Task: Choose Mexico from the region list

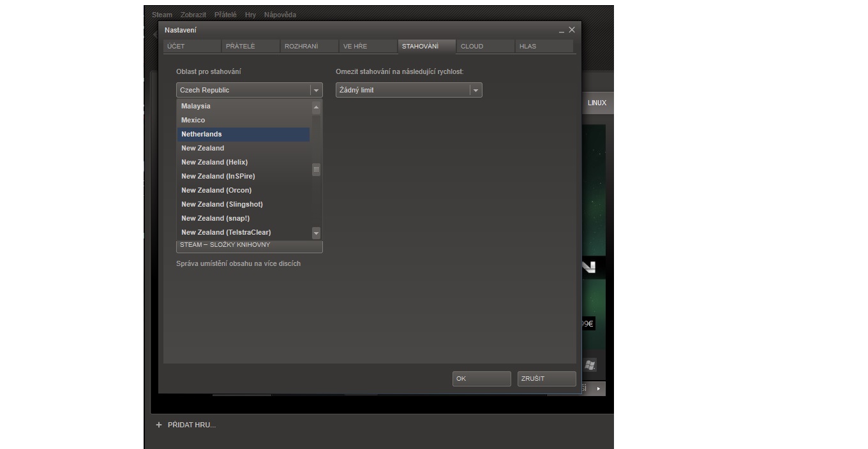Action: pyautogui.click(x=243, y=120)
